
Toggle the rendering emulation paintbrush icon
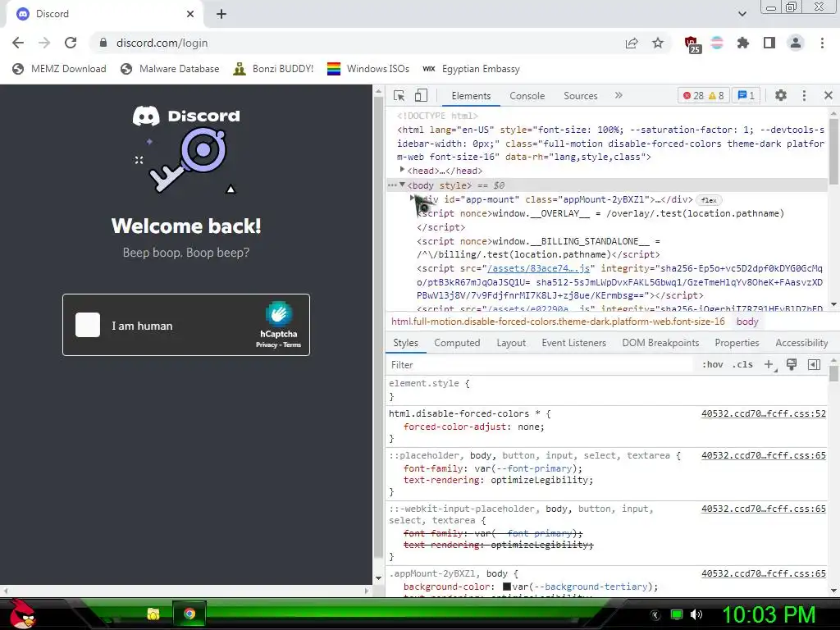click(x=792, y=365)
